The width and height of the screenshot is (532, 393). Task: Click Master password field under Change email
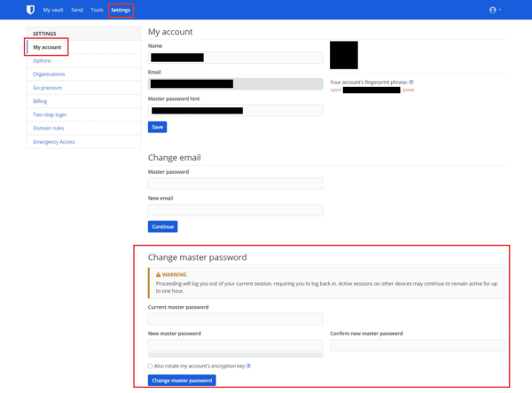(x=236, y=184)
